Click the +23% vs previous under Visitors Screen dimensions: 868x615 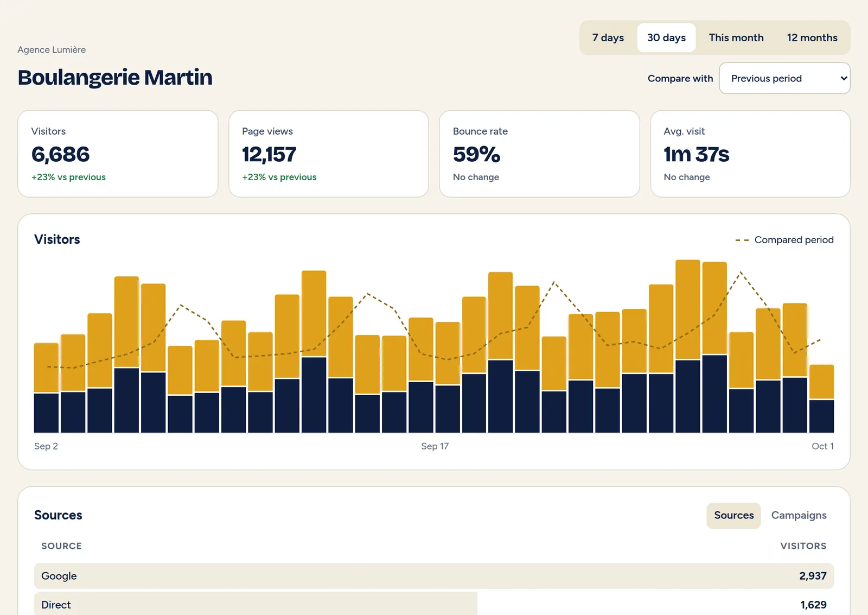pyautogui.click(x=68, y=177)
